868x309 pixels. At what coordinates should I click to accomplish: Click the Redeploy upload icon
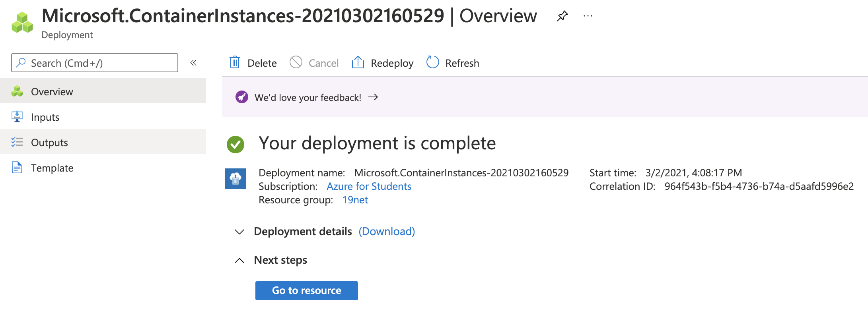pos(358,62)
